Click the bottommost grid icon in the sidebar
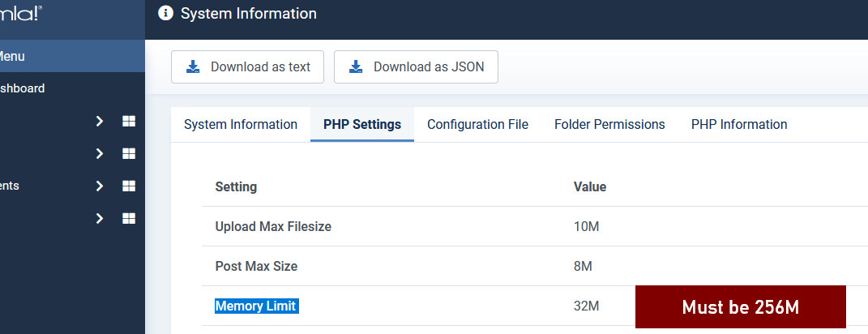The width and height of the screenshot is (868, 334). coord(128,218)
